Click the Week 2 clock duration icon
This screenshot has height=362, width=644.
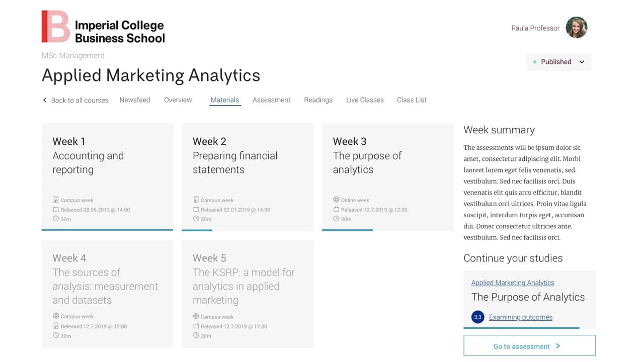pos(196,219)
